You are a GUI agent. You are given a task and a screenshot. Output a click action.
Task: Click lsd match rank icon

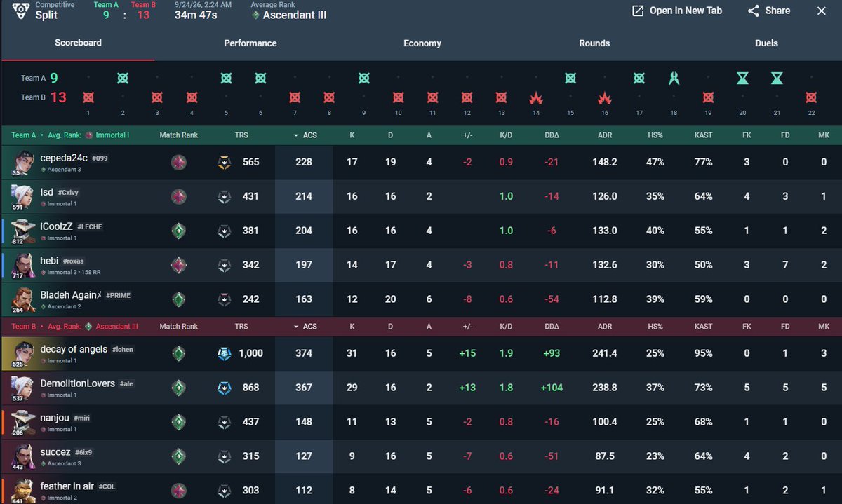[x=179, y=196]
